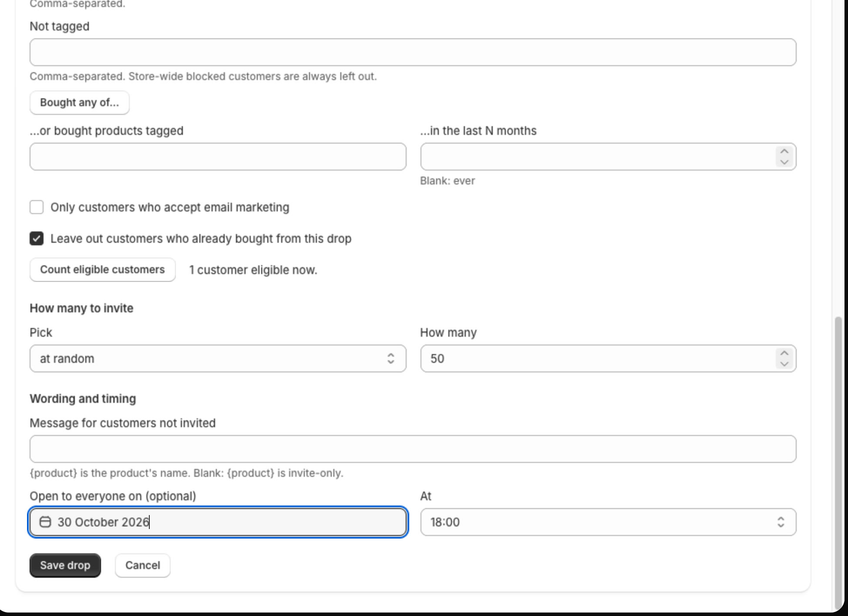Uncheck leave out customers who already bought

[37, 238]
